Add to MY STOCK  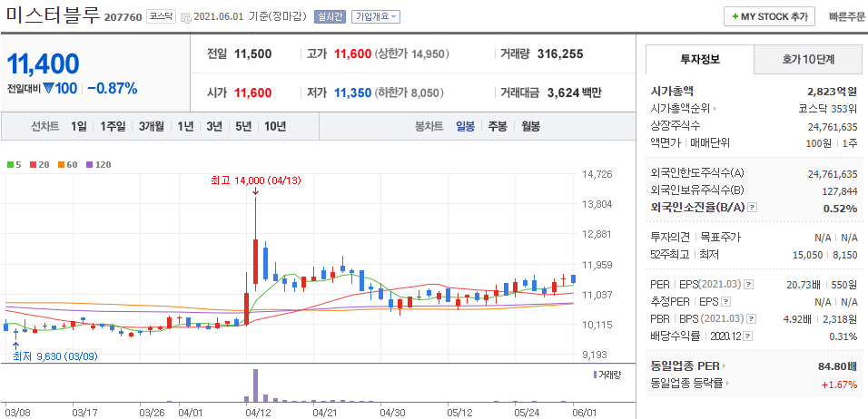point(769,16)
